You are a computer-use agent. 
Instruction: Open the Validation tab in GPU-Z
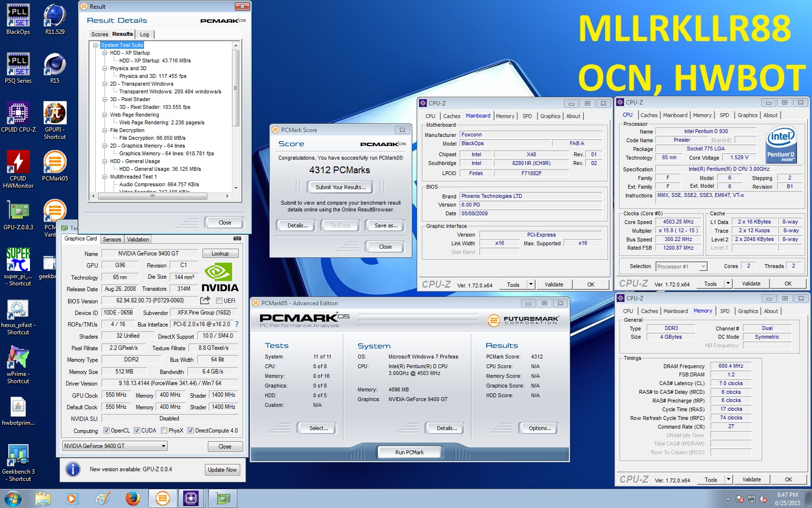[138, 239]
